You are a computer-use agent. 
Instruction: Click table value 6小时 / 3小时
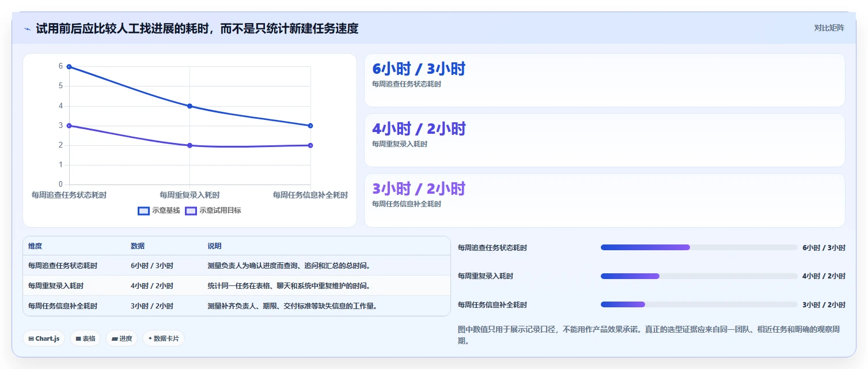(x=152, y=266)
